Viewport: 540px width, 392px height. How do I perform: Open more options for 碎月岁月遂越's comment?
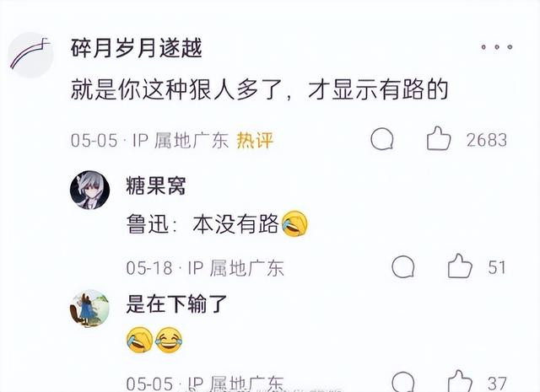point(497,47)
